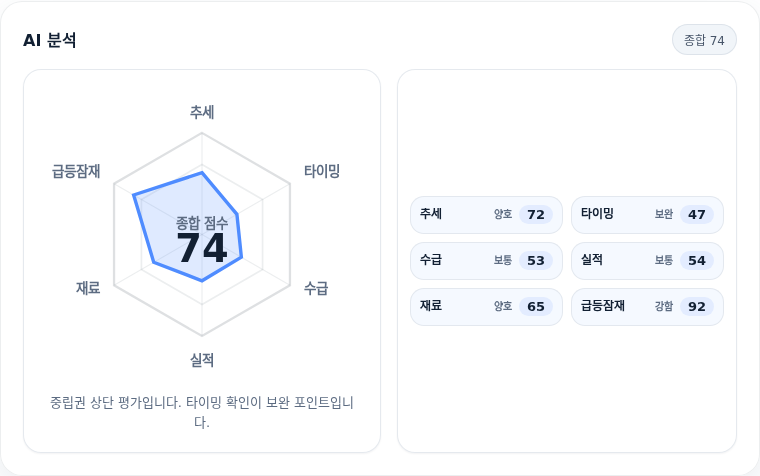
Task: Click the 수급 radar axis label
Action: (316, 288)
